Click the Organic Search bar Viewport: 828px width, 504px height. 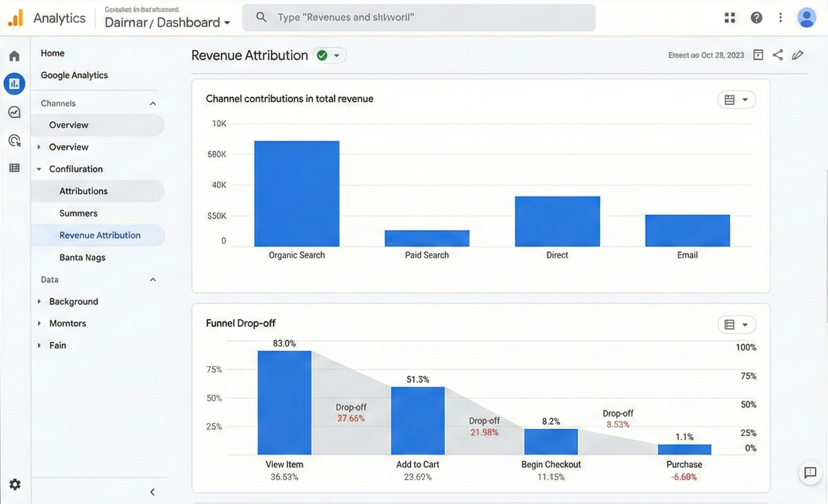tap(296, 193)
